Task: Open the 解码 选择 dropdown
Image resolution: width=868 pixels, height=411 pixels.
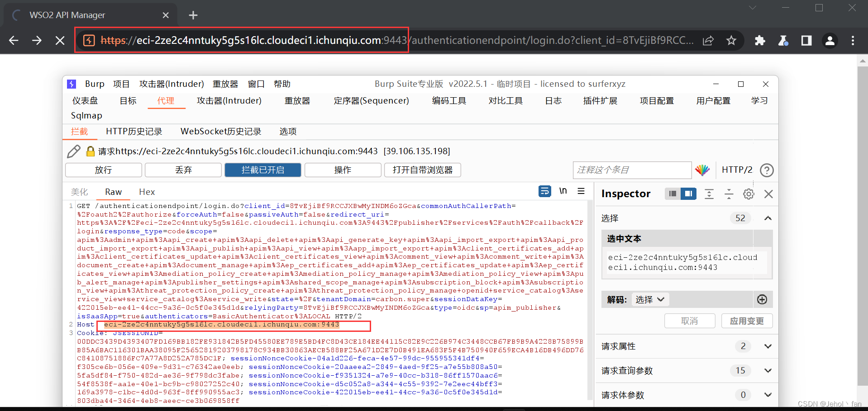Action: (x=649, y=300)
